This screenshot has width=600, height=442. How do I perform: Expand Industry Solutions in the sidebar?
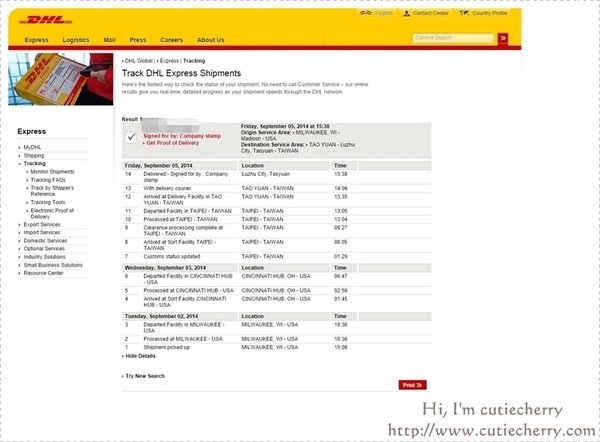coord(44,257)
